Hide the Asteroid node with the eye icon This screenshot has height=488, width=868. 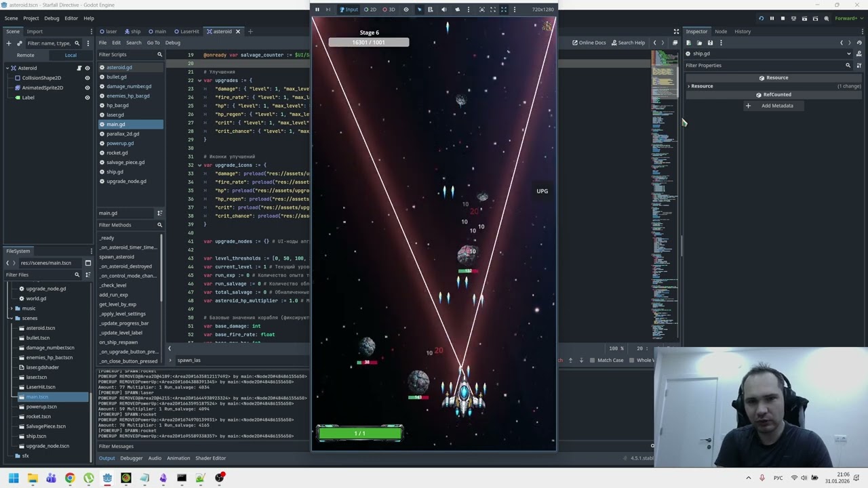(x=87, y=68)
